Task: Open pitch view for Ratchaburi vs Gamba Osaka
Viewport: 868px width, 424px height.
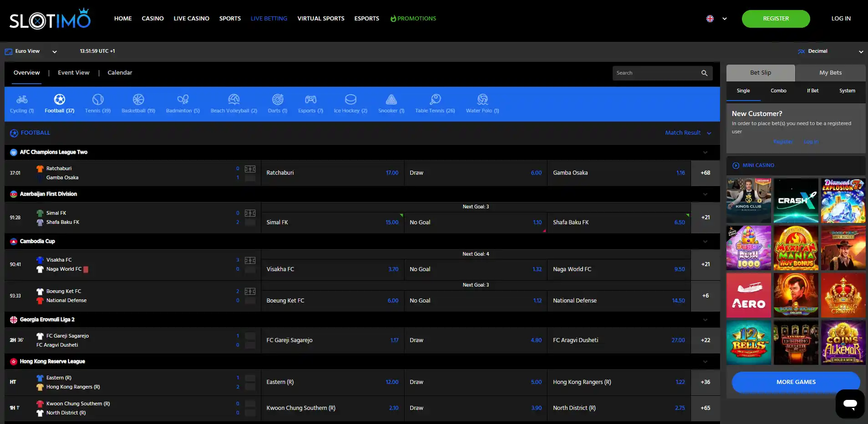Action: click(250, 169)
